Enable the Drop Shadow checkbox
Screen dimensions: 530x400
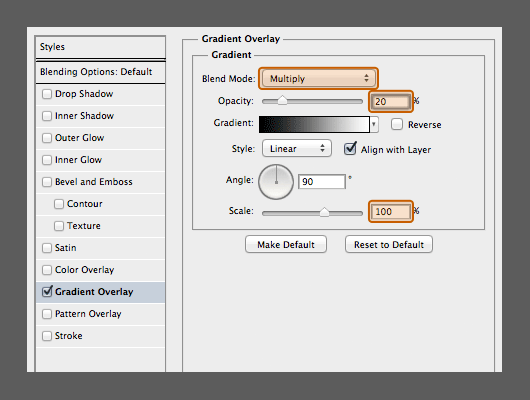[x=47, y=94]
